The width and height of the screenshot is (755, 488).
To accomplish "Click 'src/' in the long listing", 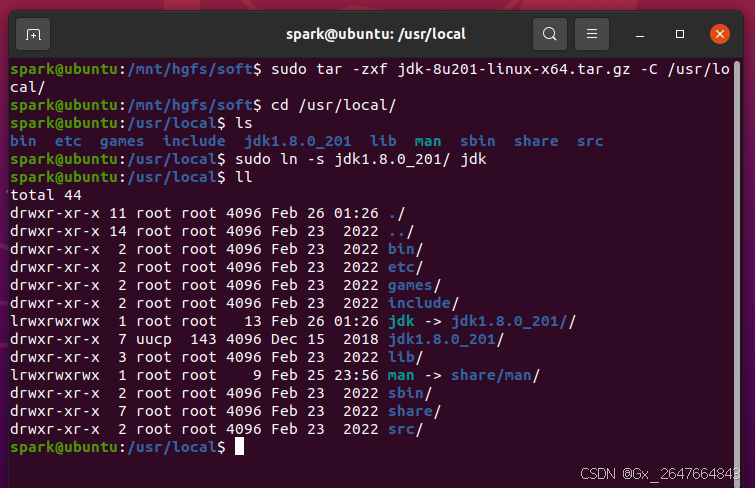I will (405, 429).
